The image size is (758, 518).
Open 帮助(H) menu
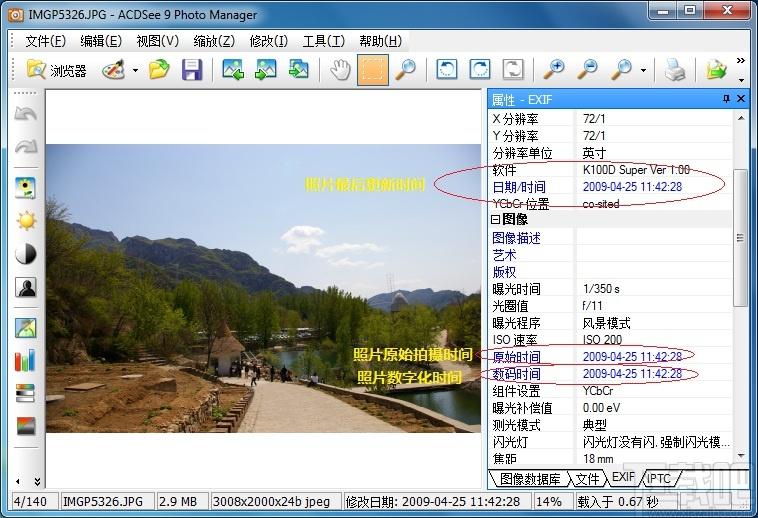point(380,42)
